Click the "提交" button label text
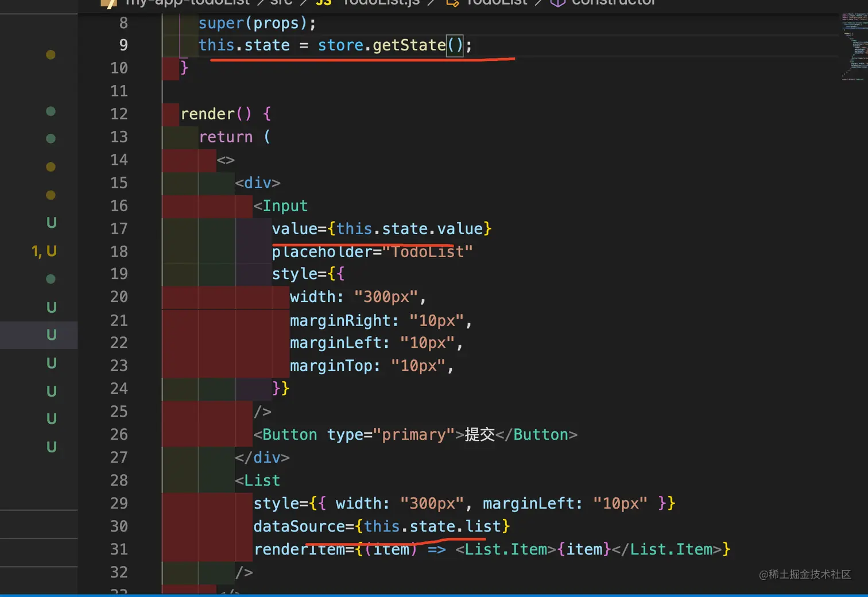The width and height of the screenshot is (868, 597). (x=480, y=435)
